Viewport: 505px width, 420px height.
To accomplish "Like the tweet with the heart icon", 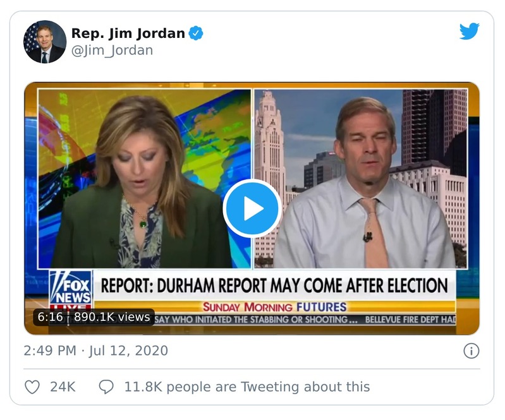I will [32, 387].
